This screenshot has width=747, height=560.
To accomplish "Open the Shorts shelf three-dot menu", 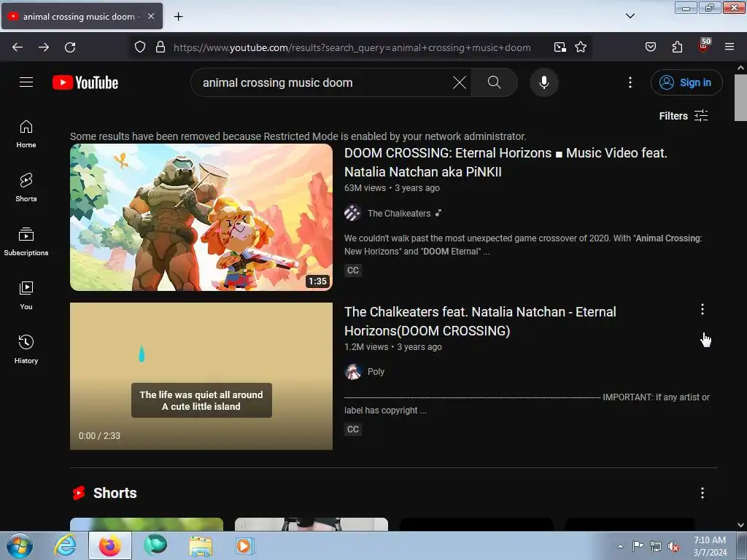I will [x=703, y=493].
